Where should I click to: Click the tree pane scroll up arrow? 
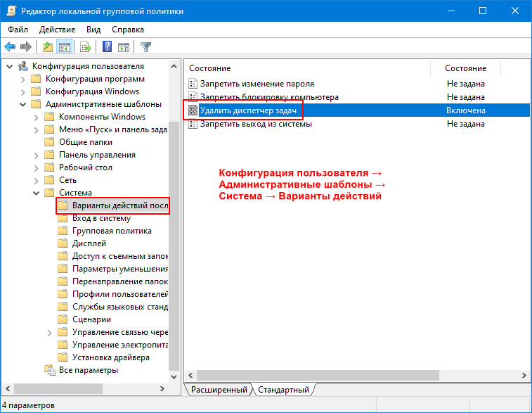pos(174,66)
